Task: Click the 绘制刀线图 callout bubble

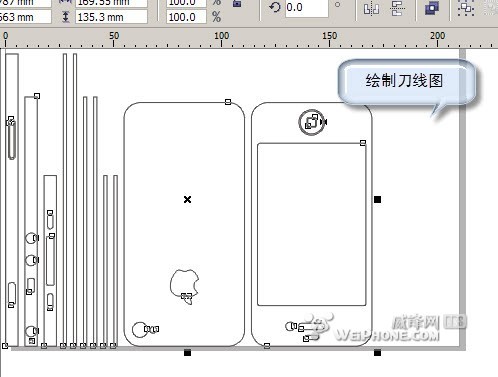Action: [x=406, y=82]
